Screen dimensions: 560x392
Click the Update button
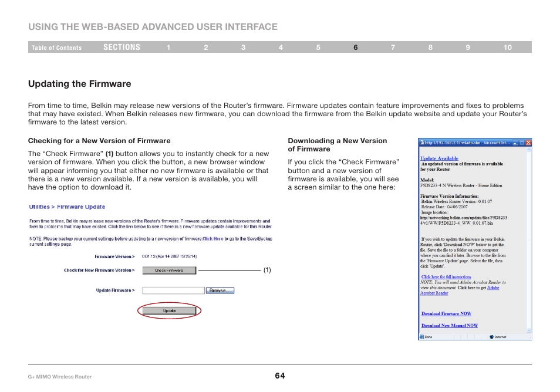pyautogui.click(x=169, y=310)
